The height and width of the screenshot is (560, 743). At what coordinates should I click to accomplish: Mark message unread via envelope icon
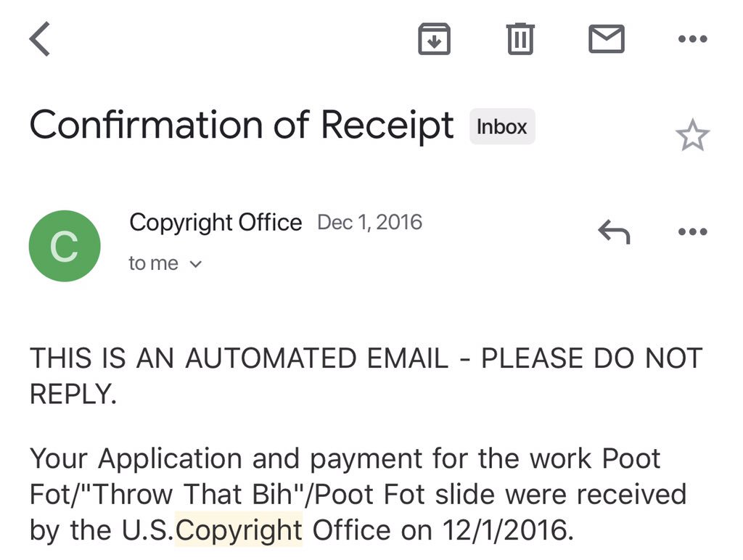(x=607, y=39)
